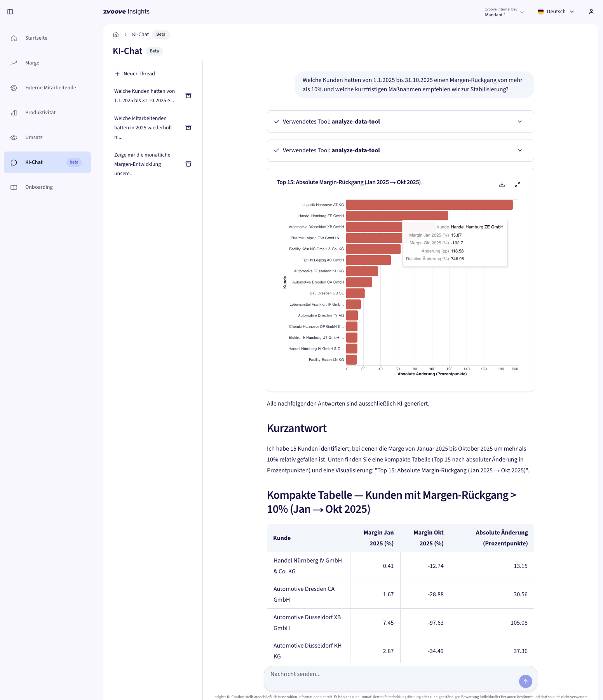Viewport: 603px width, 700px height.
Task: Open the Mandant 1 tenant selector
Action: 504,12
